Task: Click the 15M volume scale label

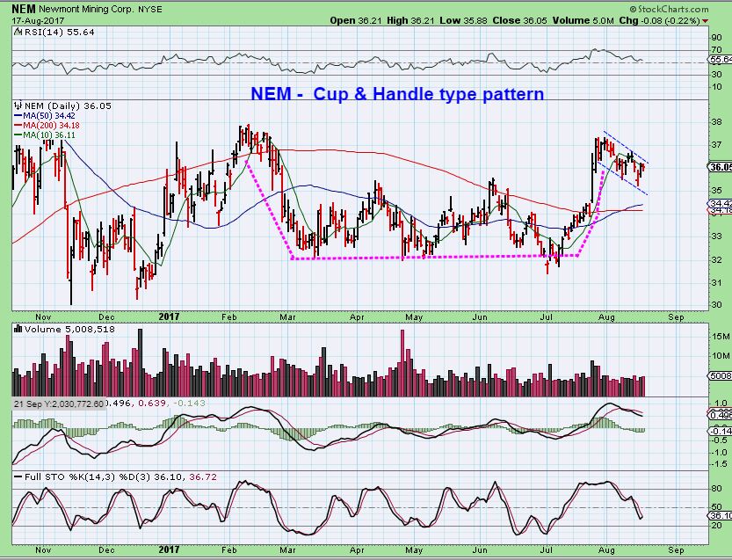Action: pyautogui.click(x=721, y=337)
